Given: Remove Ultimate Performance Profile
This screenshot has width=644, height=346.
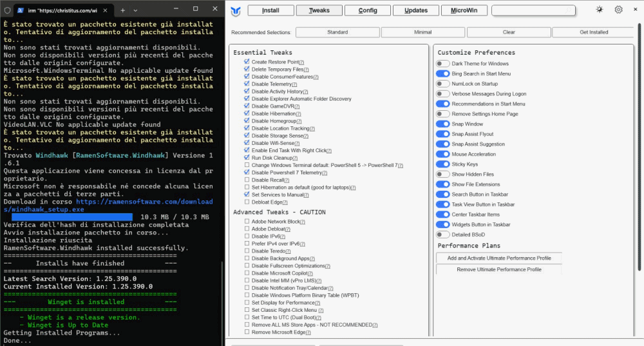Looking at the screenshot, I should click(499, 269).
